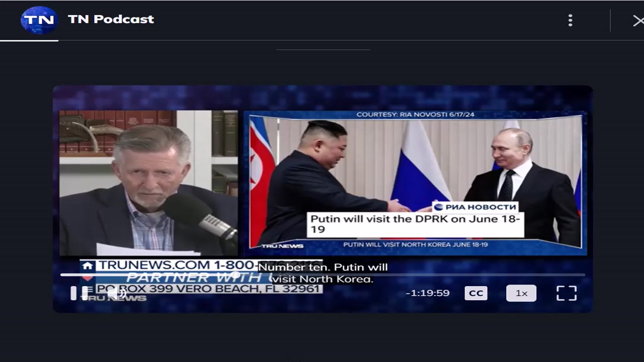Image resolution: width=644 pixels, height=362 pixels.
Task: Click the TRUNEWS.COM home icon in the banner
Action: 88,265
